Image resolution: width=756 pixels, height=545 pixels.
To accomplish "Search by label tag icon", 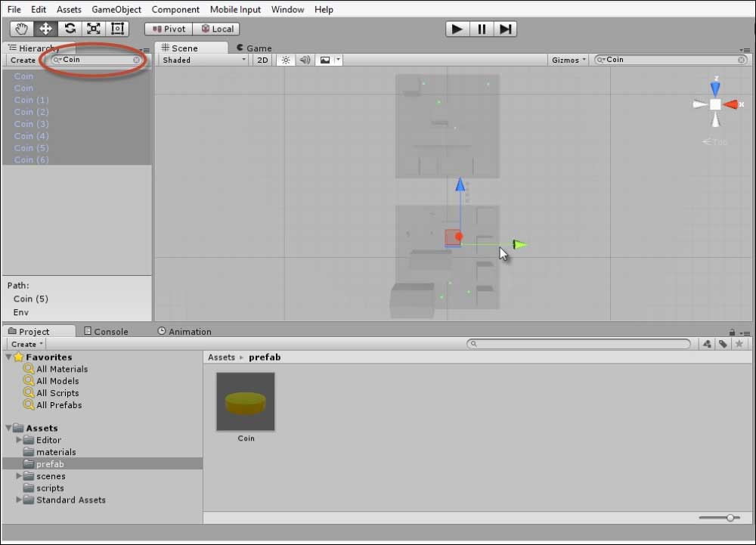I will point(723,344).
